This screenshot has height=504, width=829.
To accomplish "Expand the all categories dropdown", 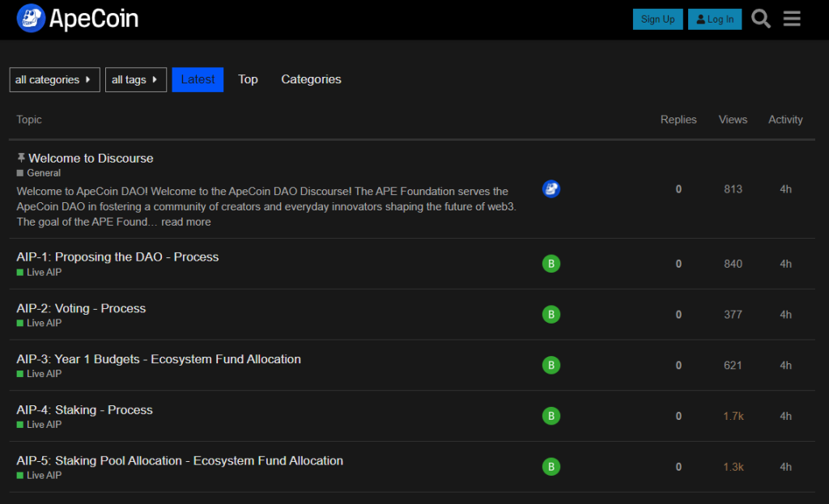I will [54, 80].
